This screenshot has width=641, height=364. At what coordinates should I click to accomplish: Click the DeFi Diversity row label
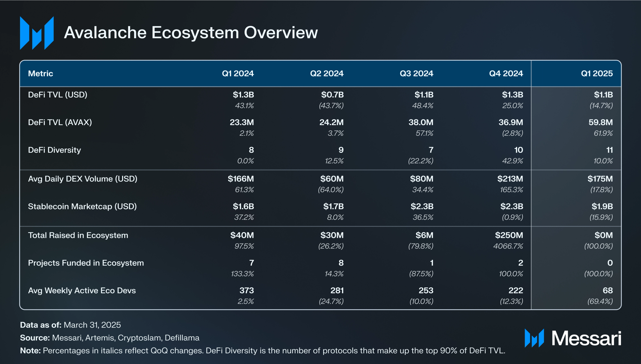pyautogui.click(x=54, y=150)
